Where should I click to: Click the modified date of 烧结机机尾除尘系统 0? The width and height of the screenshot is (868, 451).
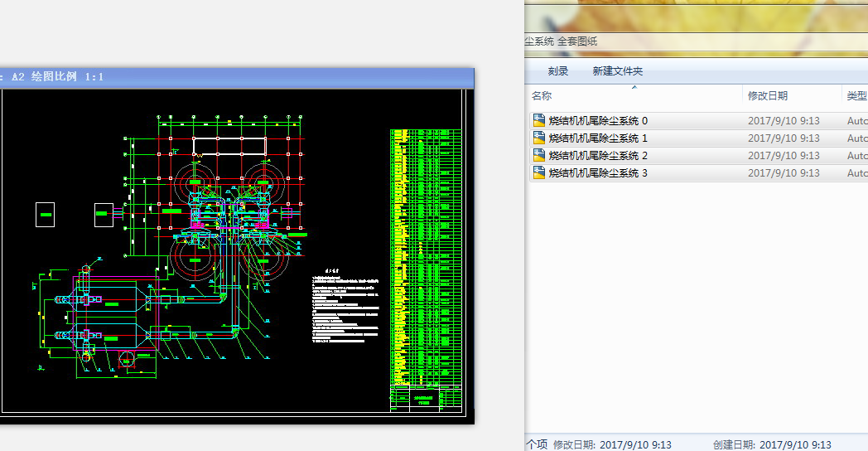pyautogui.click(x=784, y=121)
